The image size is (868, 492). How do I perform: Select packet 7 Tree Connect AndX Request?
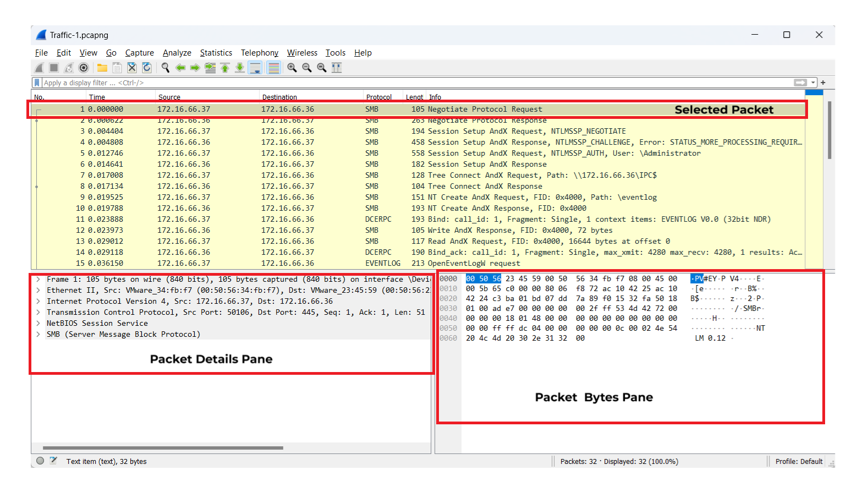[419, 175]
